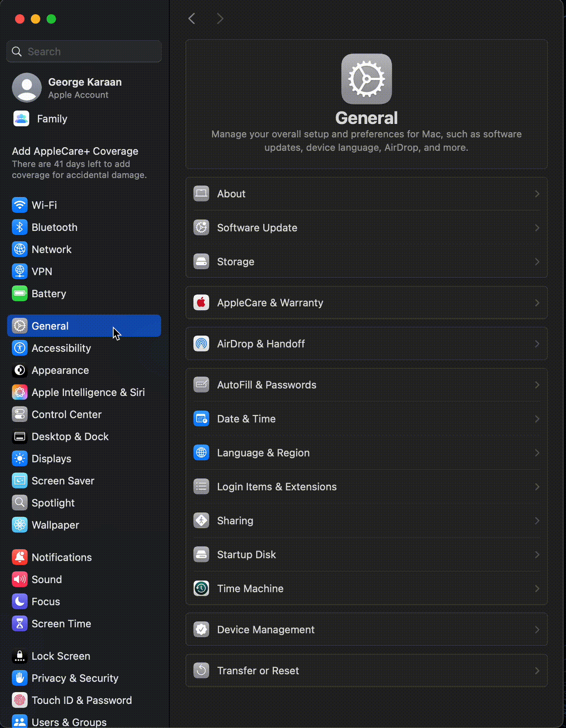Click the Login Items & Extensions icon
The width and height of the screenshot is (566, 728).
coord(201,487)
